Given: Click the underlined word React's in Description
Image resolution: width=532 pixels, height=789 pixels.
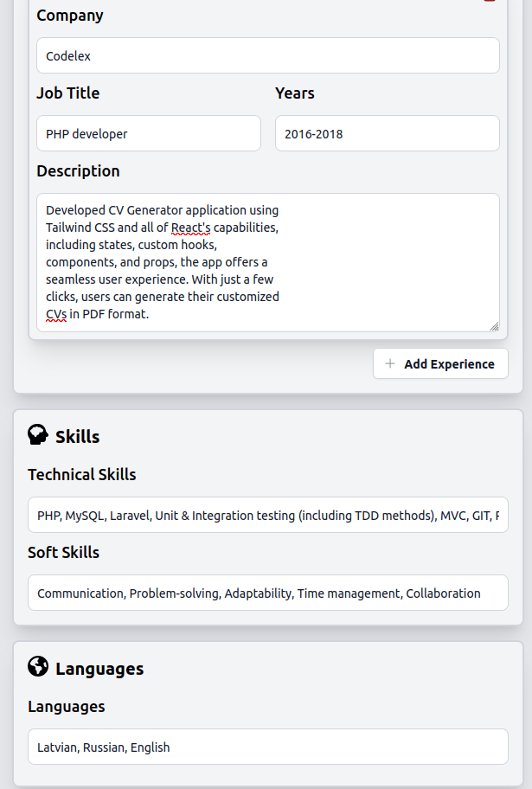Looking at the screenshot, I should click(191, 228).
